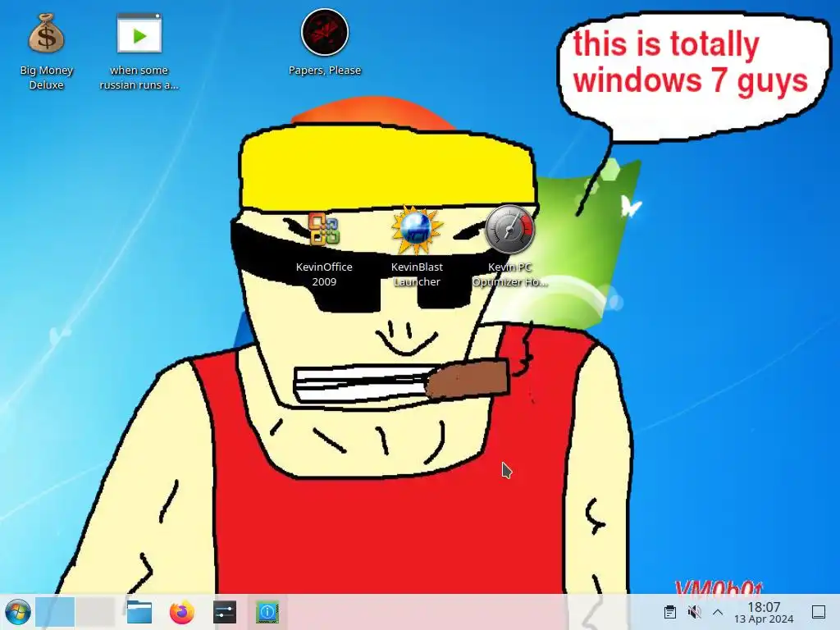Select the 'Kevin PC Optimizer Ho...' label text
This screenshot has width=840, height=630.
tap(509, 274)
